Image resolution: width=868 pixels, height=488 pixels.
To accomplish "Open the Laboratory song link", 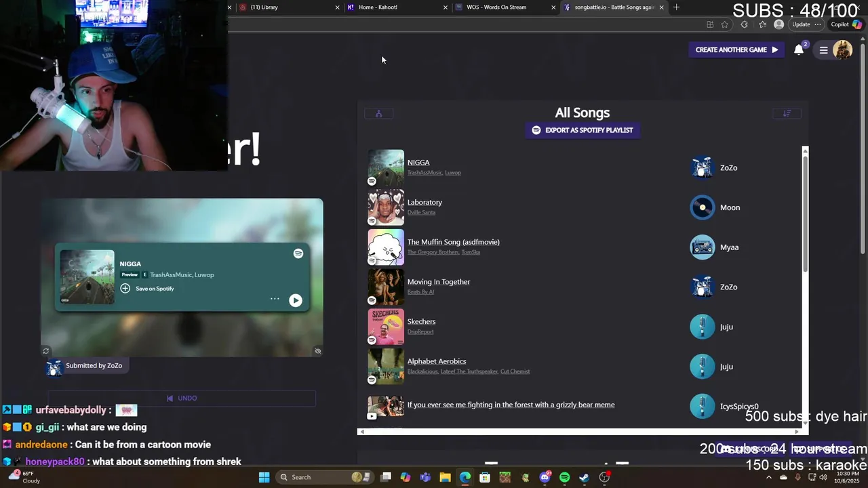I will click(425, 202).
